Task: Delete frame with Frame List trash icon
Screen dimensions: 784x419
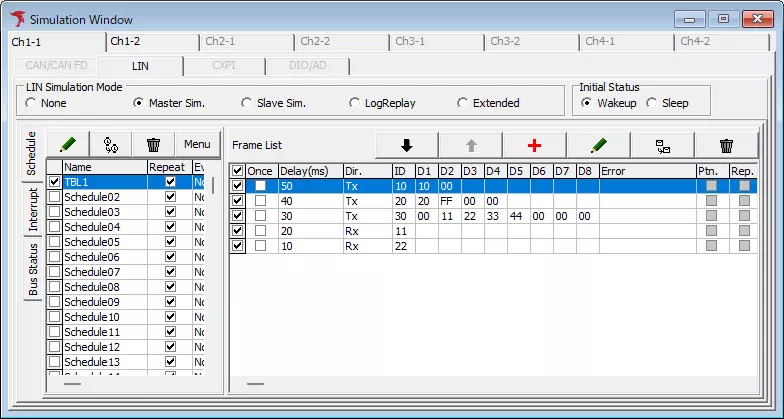Action: coord(726,146)
